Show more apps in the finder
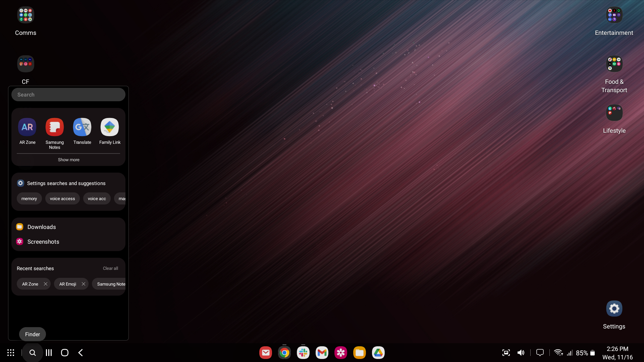The image size is (644, 362). coord(68,160)
